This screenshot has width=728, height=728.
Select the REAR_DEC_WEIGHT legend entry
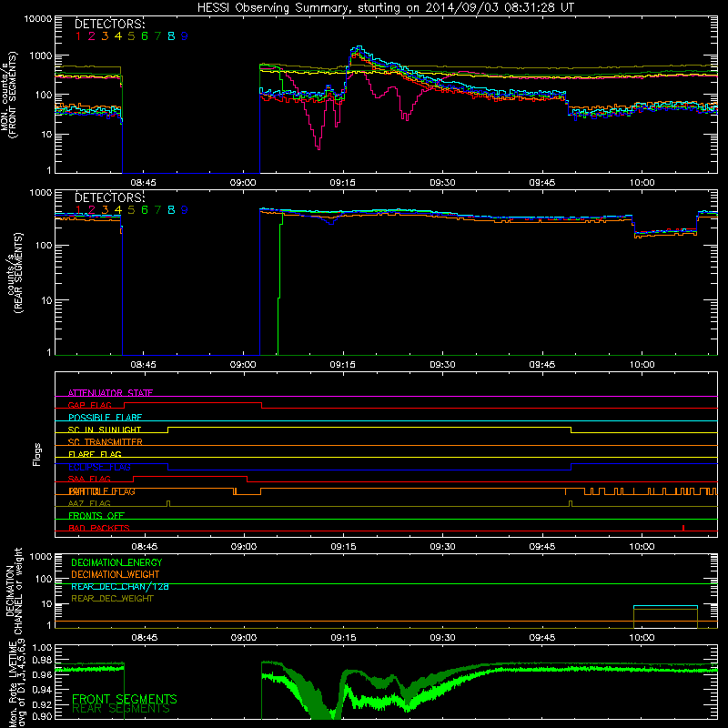click(112, 599)
